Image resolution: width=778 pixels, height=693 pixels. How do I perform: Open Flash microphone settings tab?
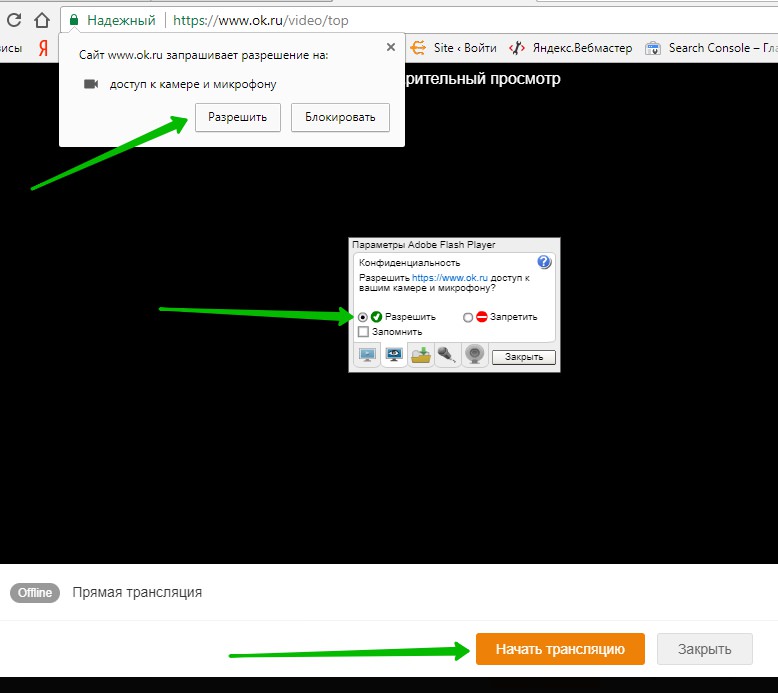[x=447, y=355]
